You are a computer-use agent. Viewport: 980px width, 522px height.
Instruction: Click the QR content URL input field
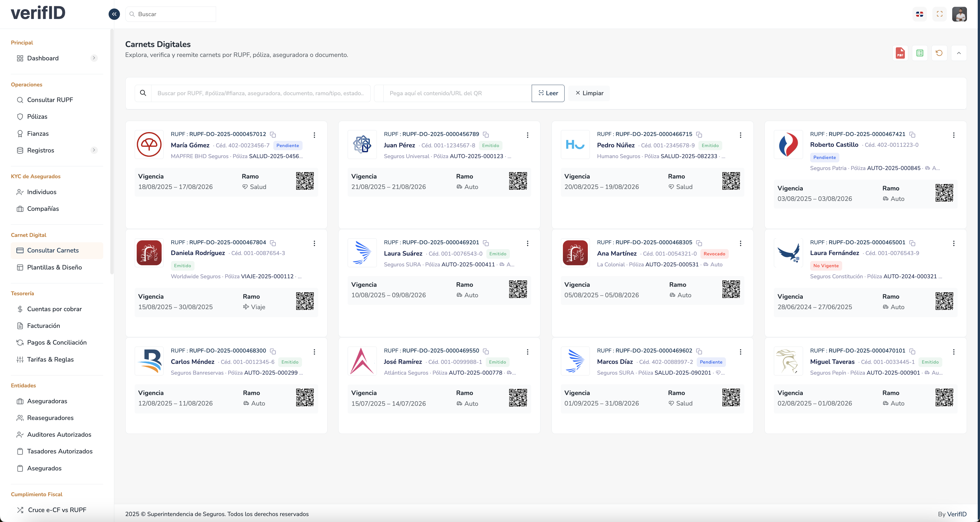point(457,93)
